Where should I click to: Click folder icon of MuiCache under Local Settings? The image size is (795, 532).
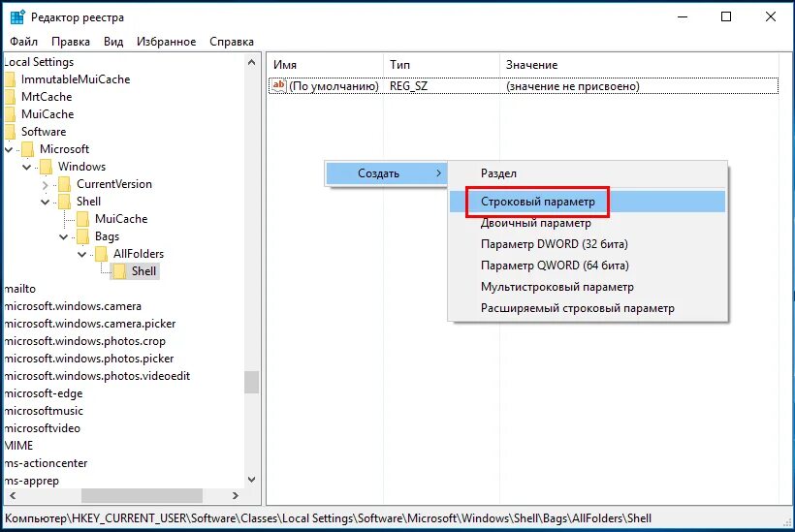[10, 114]
